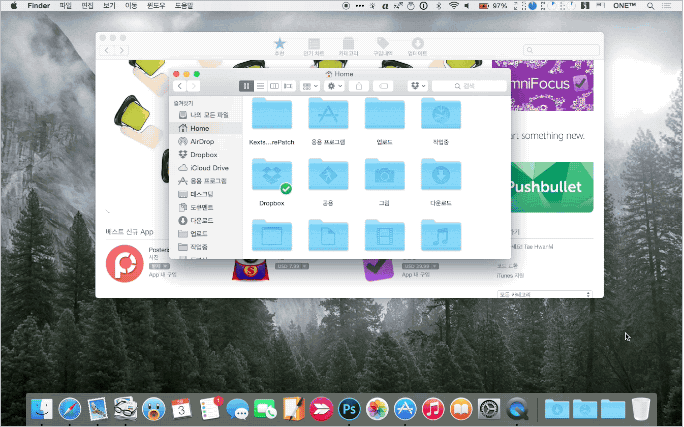Open the 이동 menu
Screen dimensions: 684x427
tap(131, 6)
